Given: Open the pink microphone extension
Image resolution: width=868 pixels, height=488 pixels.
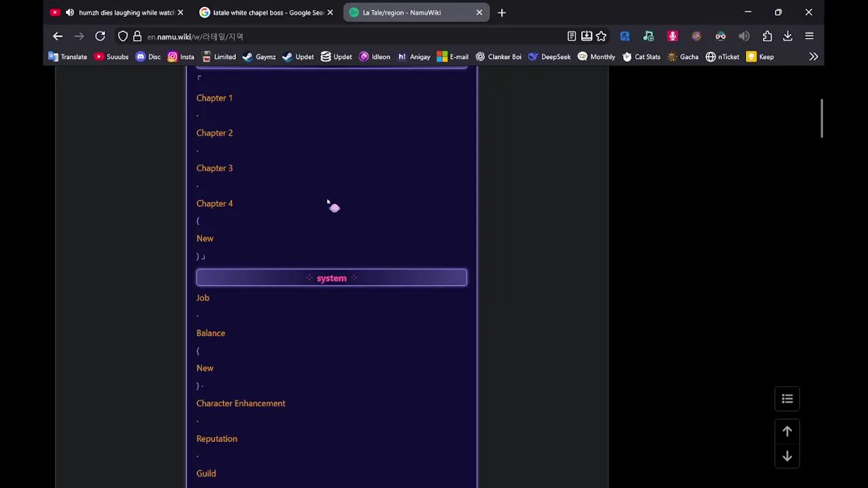Looking at the screenshot, I should (x=673, y=36).
